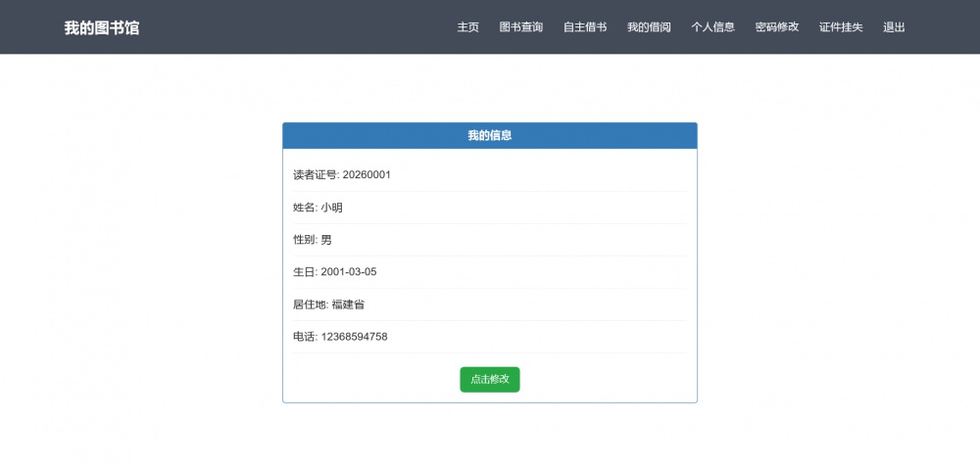Click the 读者证号 label text
Screen dimensions: 980x468
(315, 175)
